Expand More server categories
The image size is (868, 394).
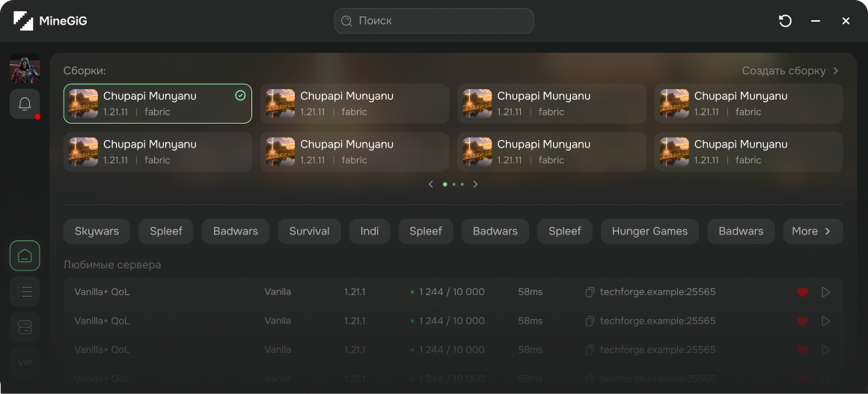point(813,231)
